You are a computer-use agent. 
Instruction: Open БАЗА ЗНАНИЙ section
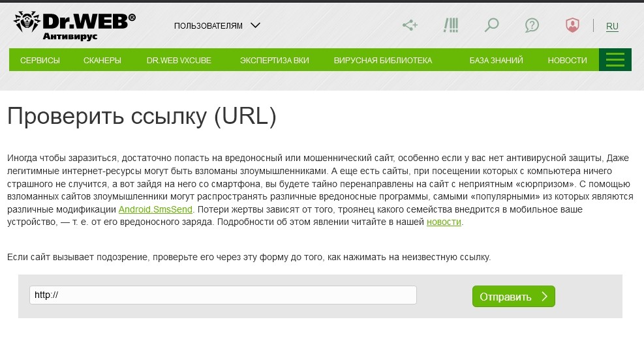click(x=496, y=61)
